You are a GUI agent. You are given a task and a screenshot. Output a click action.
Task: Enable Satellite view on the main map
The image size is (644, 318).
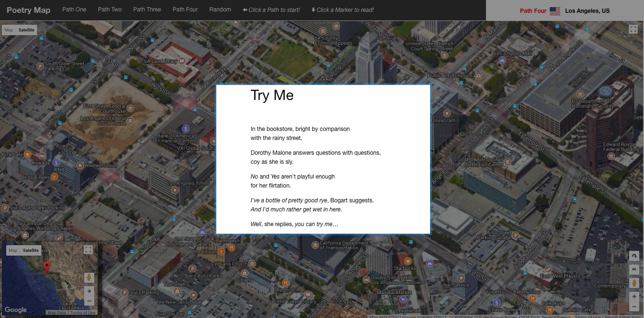tap(26, 30)
